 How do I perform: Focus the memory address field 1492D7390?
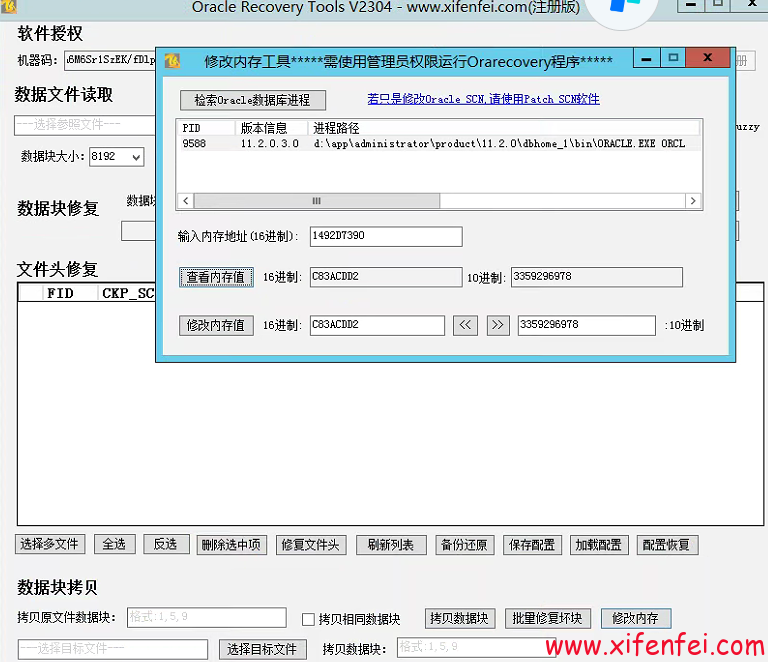(386, 236)
